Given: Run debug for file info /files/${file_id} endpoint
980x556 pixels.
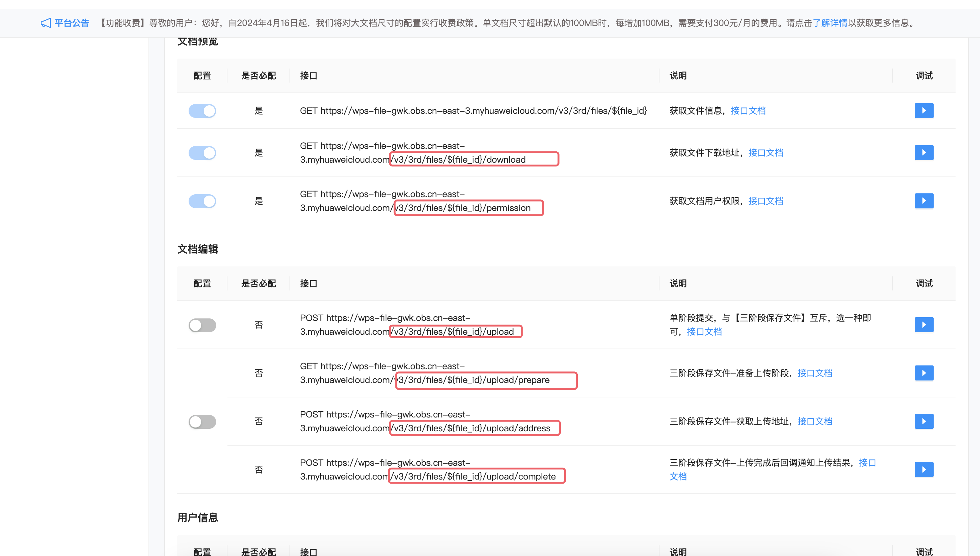Looking at the screenshot, I should [x=924, y=111].
